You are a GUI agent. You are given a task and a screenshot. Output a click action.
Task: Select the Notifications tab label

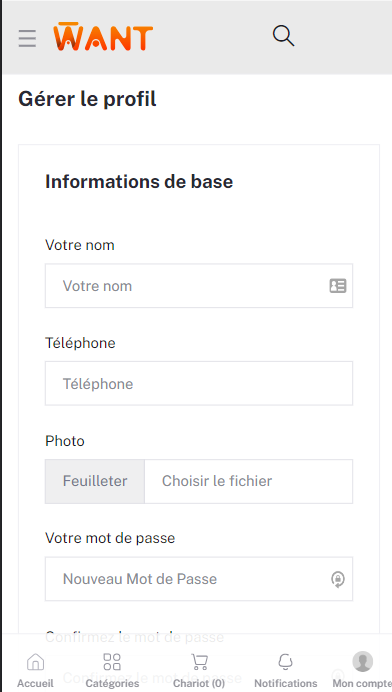[x=286, y=684]
